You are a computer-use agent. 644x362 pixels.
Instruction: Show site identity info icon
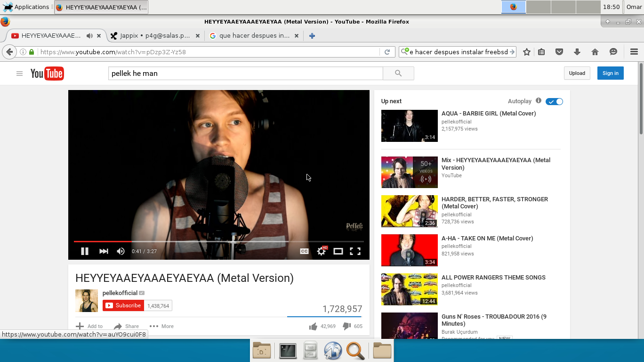click(x=23, y=52)
